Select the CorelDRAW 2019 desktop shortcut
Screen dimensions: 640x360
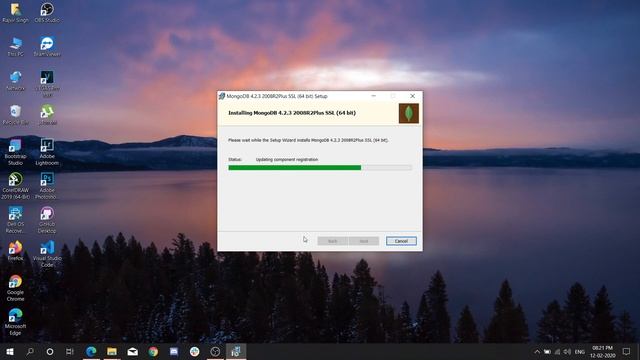(16, 186)
